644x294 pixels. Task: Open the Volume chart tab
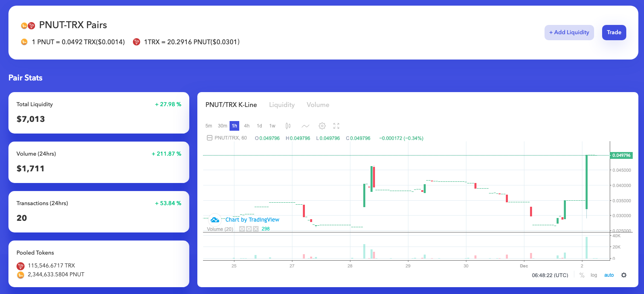(x=318, y=105)
